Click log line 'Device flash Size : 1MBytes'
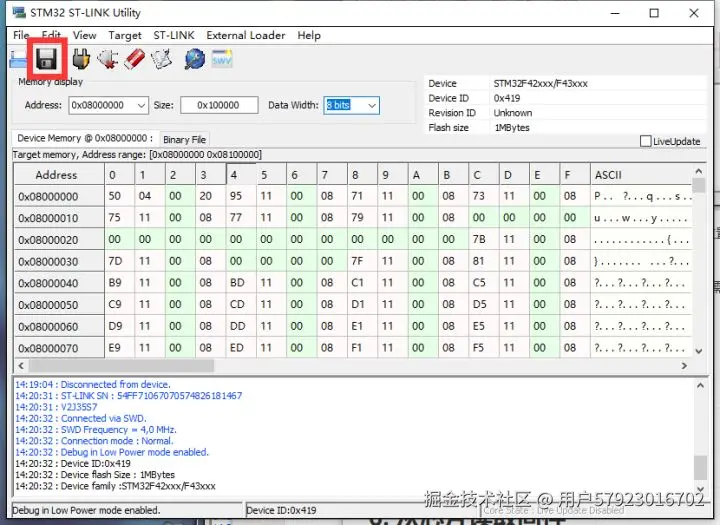Screen dimensions: 720x525 (x=95, y=475)
